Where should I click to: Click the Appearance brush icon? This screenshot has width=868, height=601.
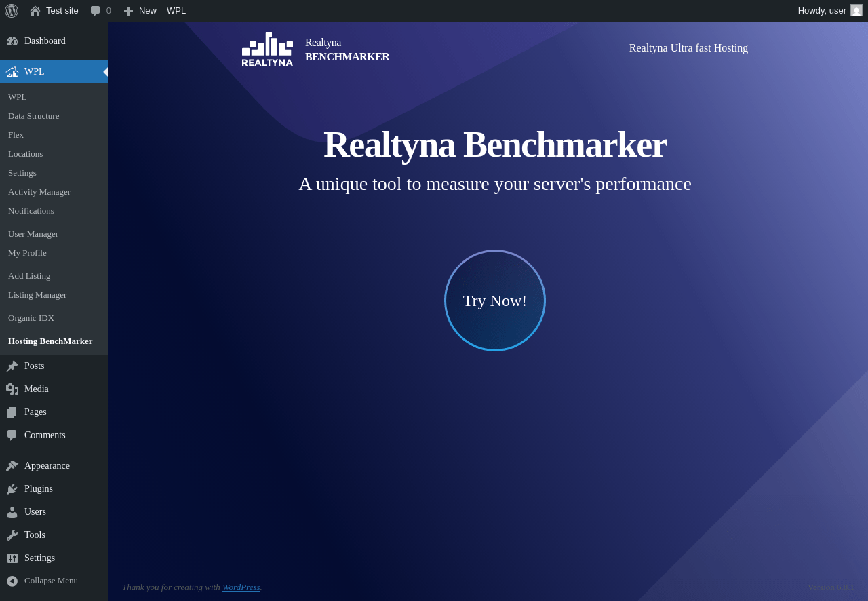click(x=12, y=466)
